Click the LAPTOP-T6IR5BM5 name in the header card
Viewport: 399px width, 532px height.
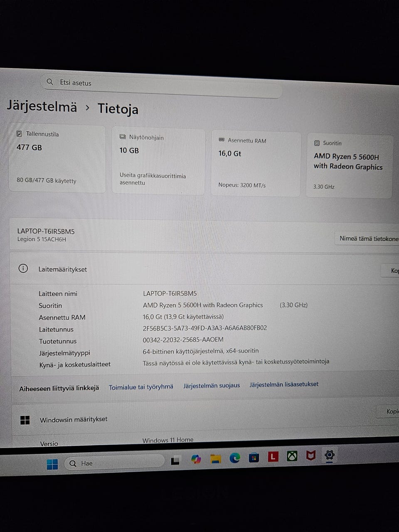pos(46,231)
